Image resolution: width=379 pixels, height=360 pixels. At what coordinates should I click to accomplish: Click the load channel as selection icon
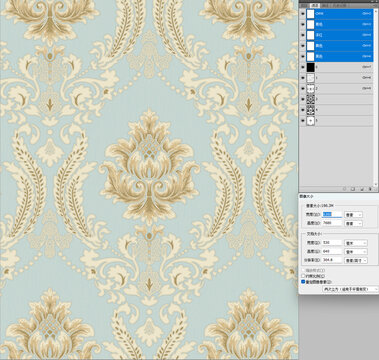pos(344,189)
